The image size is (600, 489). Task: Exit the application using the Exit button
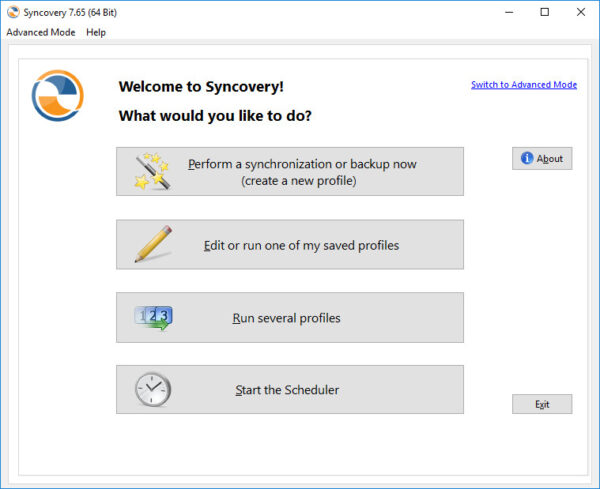coord(542,404)
